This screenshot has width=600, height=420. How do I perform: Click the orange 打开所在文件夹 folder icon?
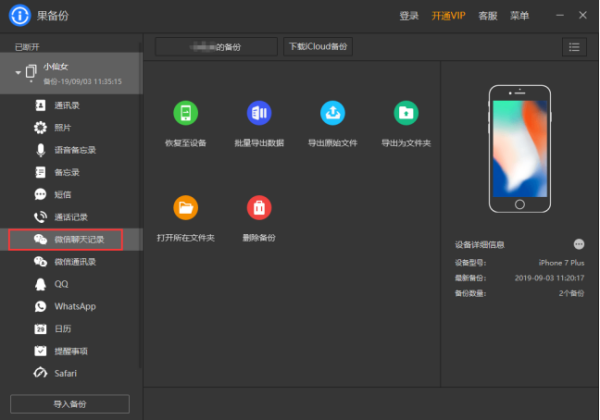pyautogui.click(x=186, y=208)
